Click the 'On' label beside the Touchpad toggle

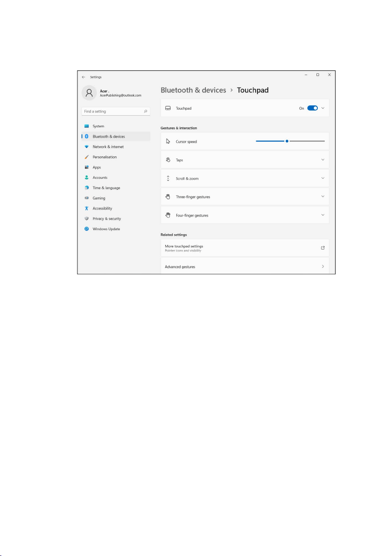click(x=301, y=108)
